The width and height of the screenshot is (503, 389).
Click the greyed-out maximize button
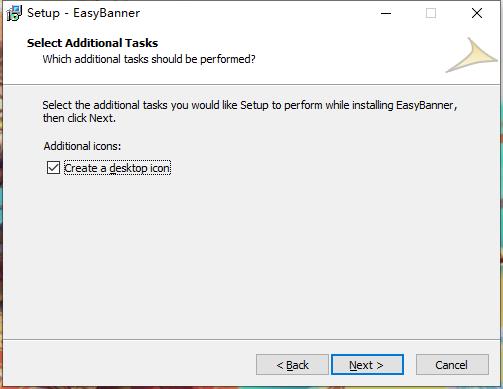click(431, 13)
